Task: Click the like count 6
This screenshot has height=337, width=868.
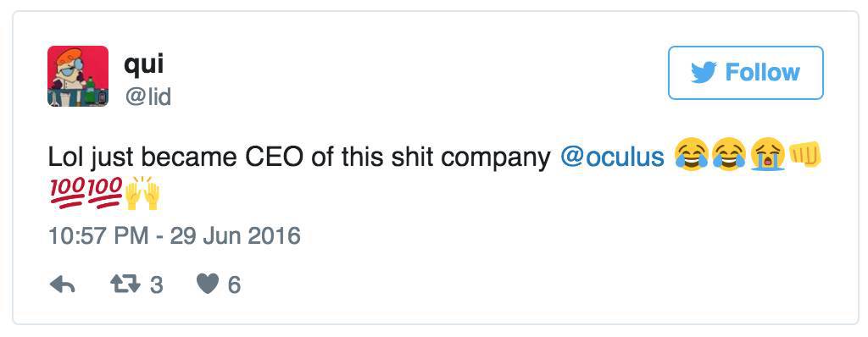Action: pyautogui.click(x=234, y=285)
